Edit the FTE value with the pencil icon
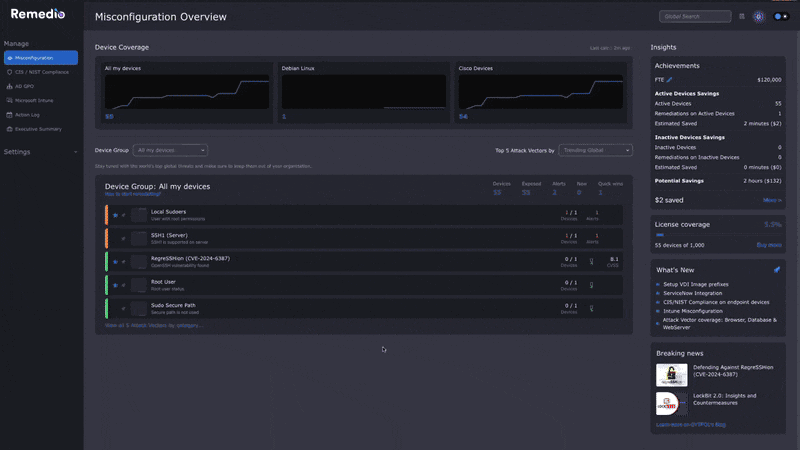The height and width of the screenshot is (450, 800). pyautogui.click(x=669, y=80)
